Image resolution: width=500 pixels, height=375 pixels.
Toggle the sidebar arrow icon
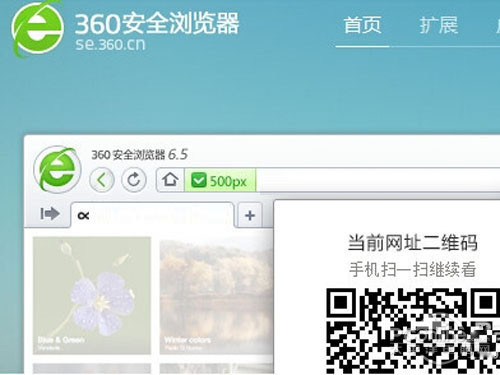point(50,214)
